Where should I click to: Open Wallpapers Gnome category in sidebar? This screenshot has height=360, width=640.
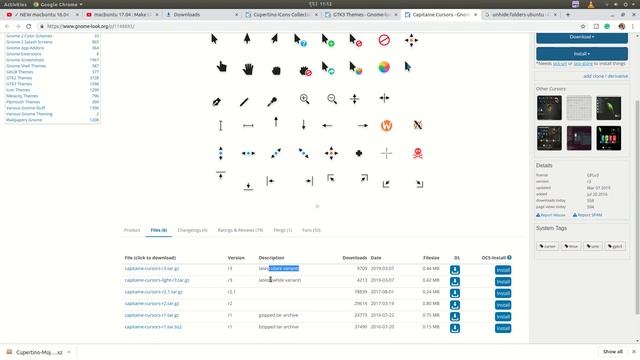point(24,120)
